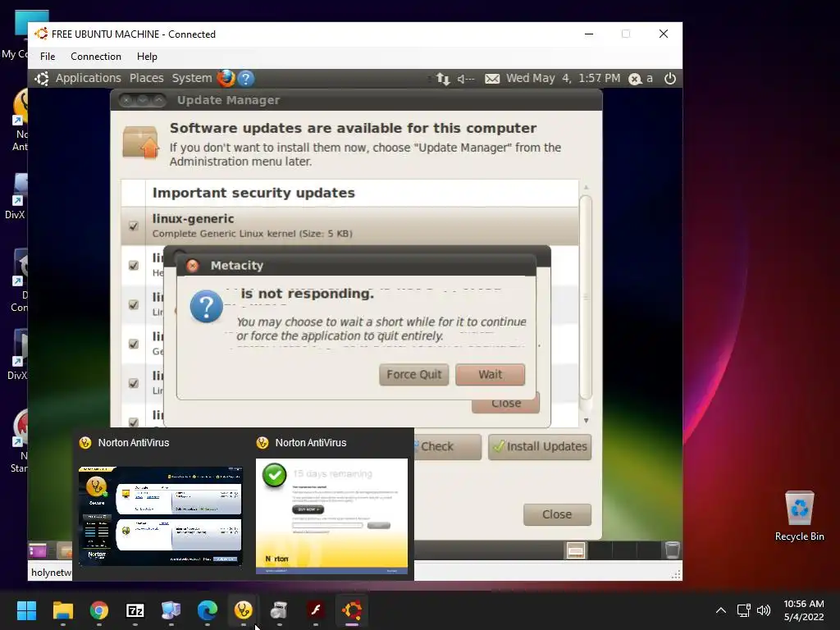Click the update list vertical scrollbar
Screen dimensions: 840x630
pos(586,297)
